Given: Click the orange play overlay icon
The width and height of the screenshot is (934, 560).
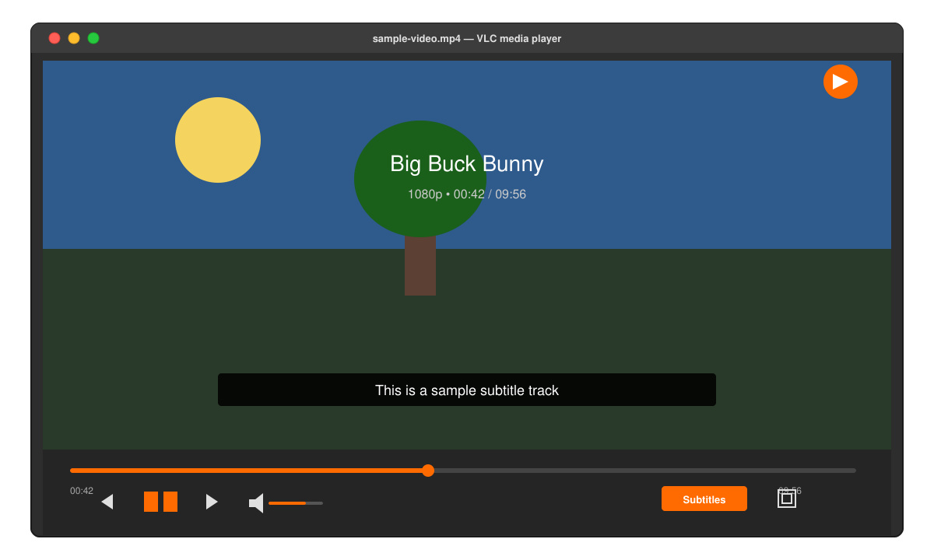Looking at the screenshot, I should tap(841, 82).
